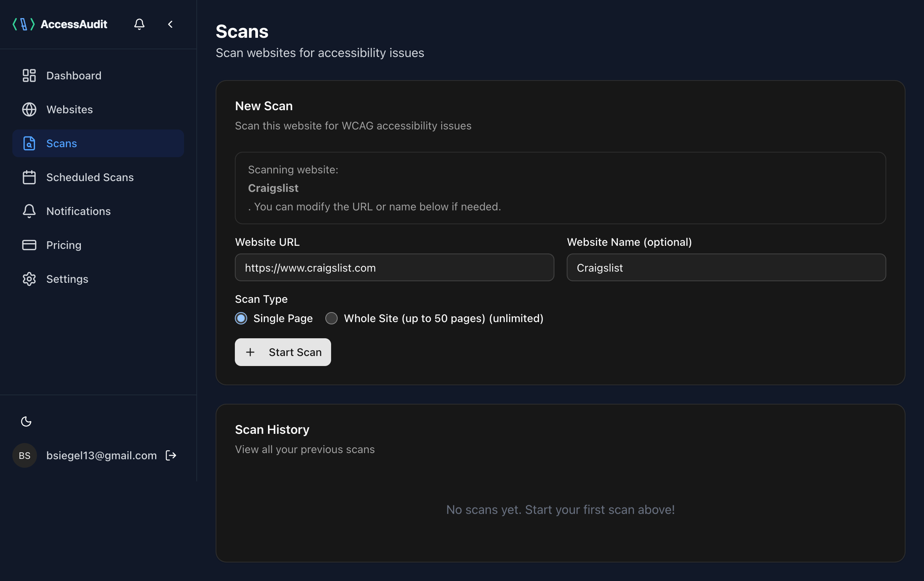Select the Pricing card icon
Screen dimensions: 924x581
coord(29,245)
